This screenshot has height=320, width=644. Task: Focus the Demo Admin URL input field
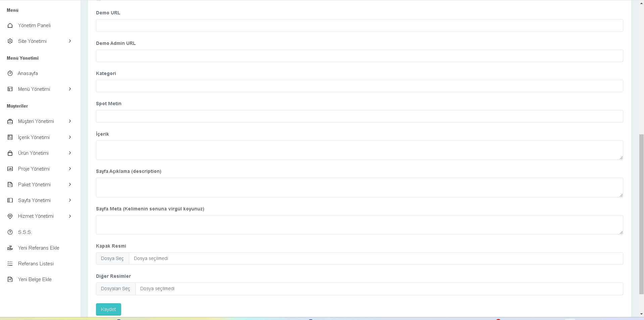(359, 56)
